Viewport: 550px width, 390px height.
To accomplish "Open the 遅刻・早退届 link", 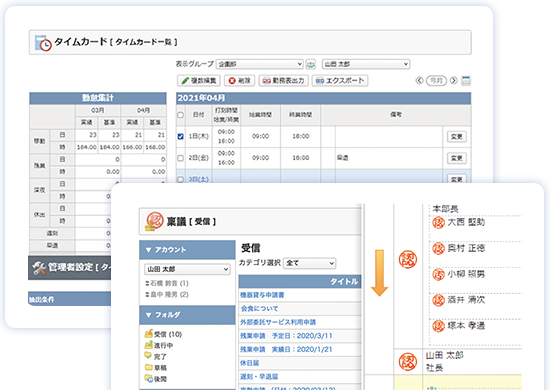I will (x=259, y=377).
